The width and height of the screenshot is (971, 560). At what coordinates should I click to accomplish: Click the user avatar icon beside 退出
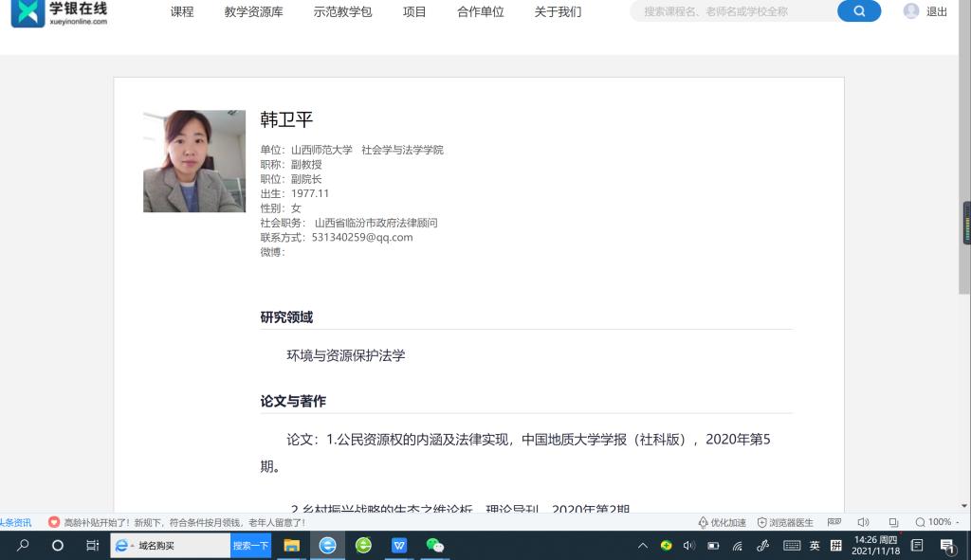click(911, 11)
